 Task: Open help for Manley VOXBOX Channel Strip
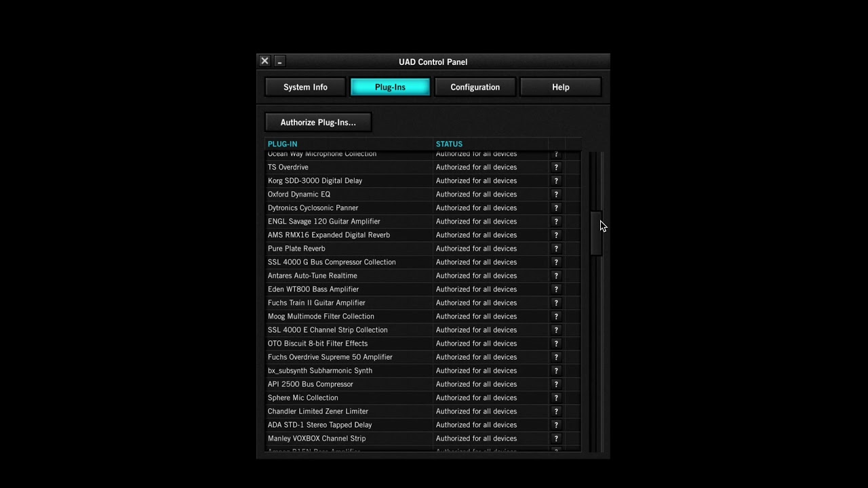556,439
